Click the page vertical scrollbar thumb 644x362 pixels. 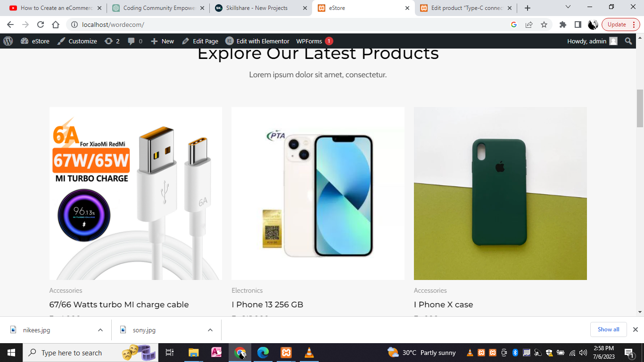[640, 108]
